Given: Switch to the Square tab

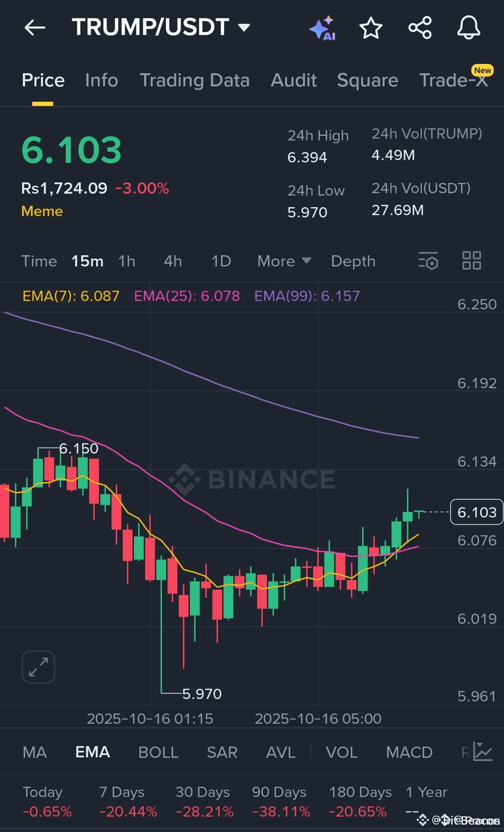Looking at the screenshot, I should [x=367, y=80].
